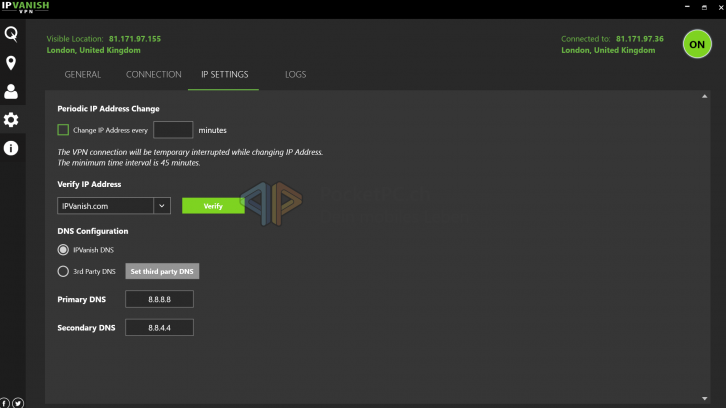Image resolution: width=726 pixels, height=408 pixels.
Task: Click the Set third party DNS button
Action: tap(161, 271)
